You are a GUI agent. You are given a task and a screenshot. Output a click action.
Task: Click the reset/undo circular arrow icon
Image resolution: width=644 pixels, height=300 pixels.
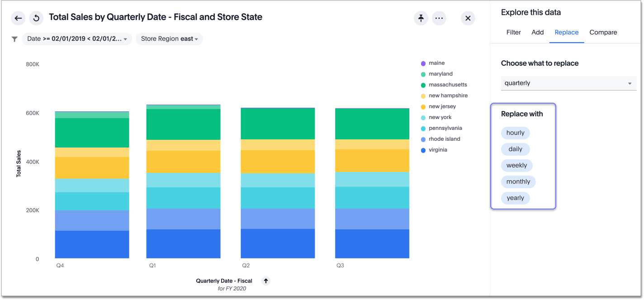pyautogui.click(x=36, y=18)
